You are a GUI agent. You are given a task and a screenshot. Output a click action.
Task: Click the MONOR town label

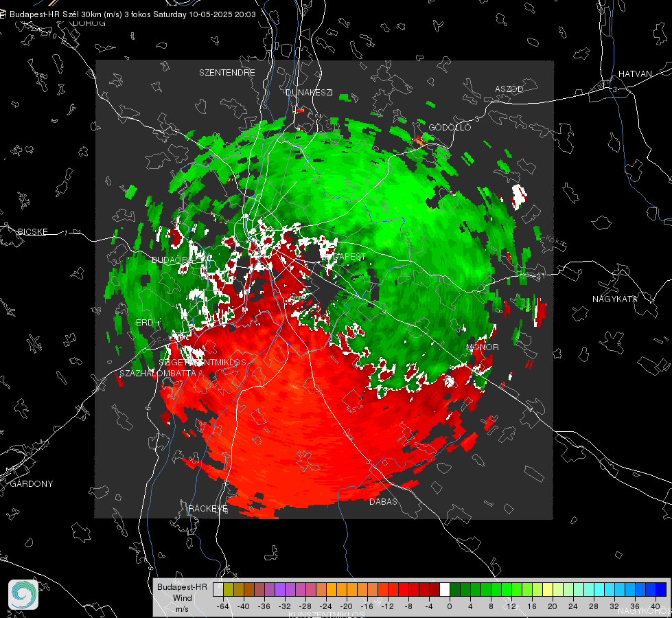click(482, 347)
